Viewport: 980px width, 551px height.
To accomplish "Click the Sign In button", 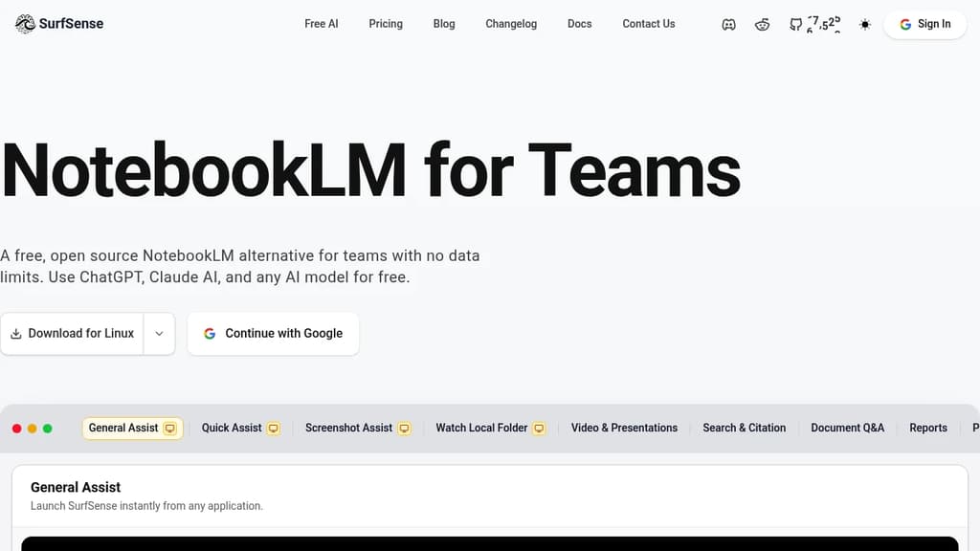I will [925, 24].
